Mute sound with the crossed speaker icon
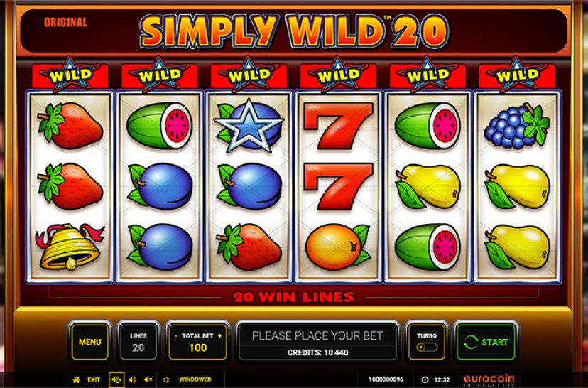 click(148, 379)
